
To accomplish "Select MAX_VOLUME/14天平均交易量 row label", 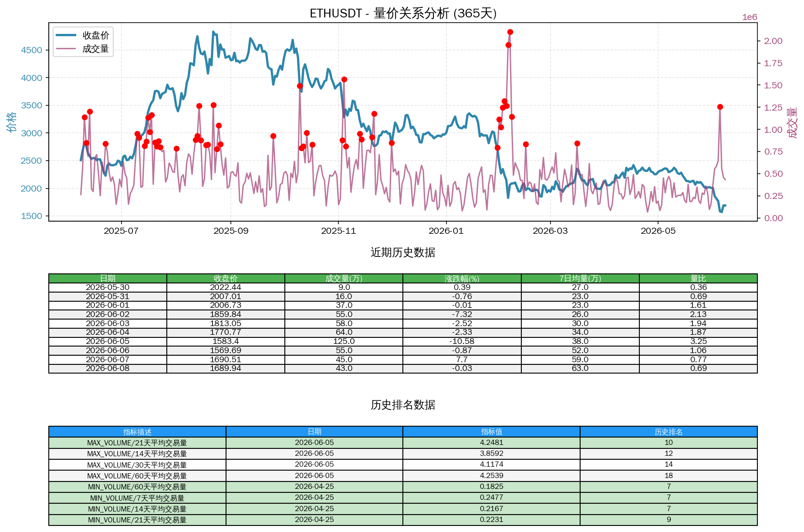I will coord(137,454).
